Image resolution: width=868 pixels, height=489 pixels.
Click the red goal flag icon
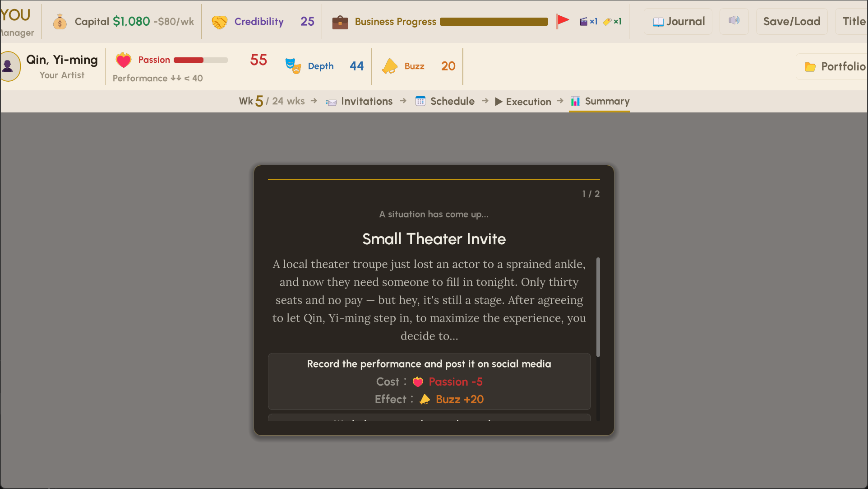tap(562, 21)
